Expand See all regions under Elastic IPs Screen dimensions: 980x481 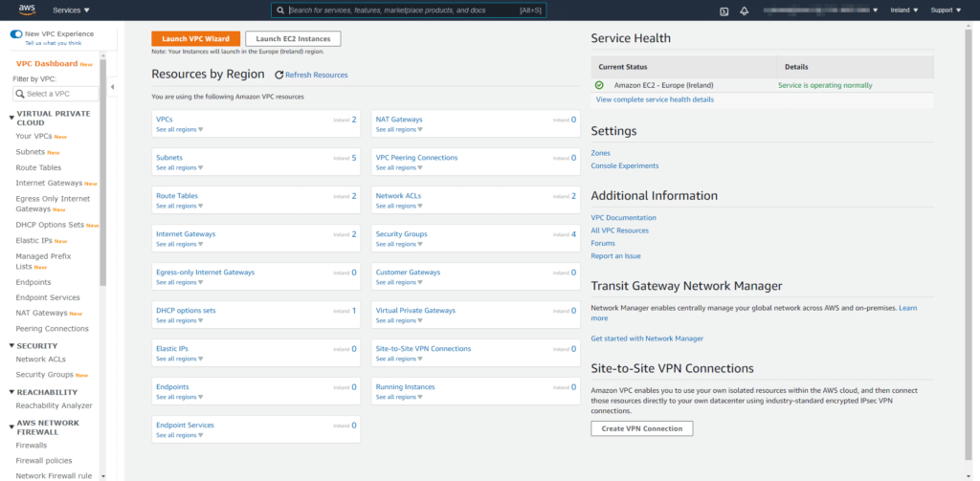tap(180, 359)
